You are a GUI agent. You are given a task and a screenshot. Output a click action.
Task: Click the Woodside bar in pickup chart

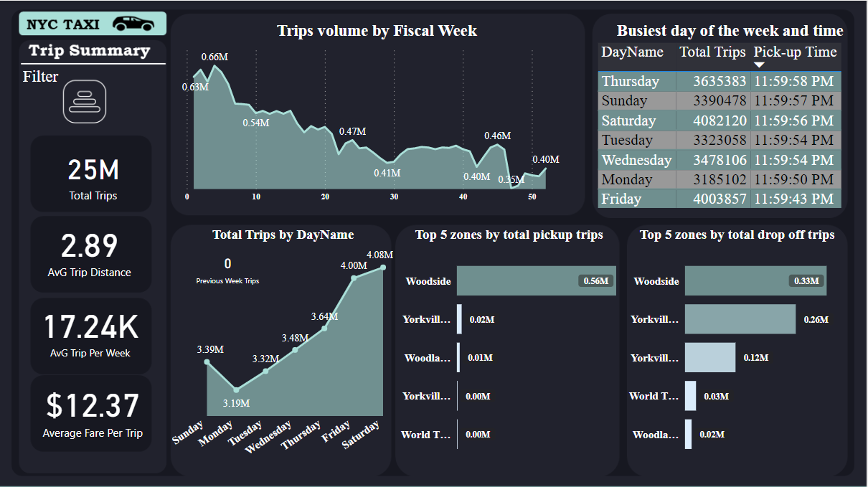[x=536, y=281]
